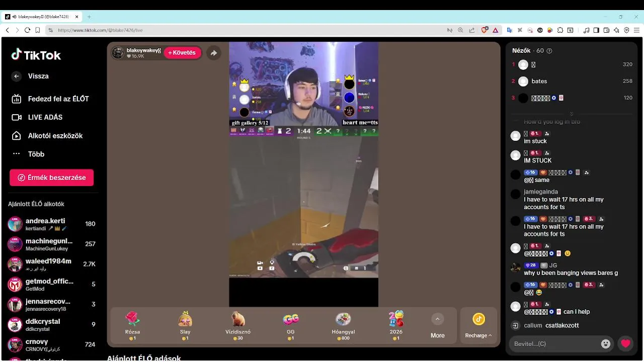Image resolution: width=644 pixels, height=362 pixels.
Task: Open translate extension icon
Action: (x=509, y=30)
